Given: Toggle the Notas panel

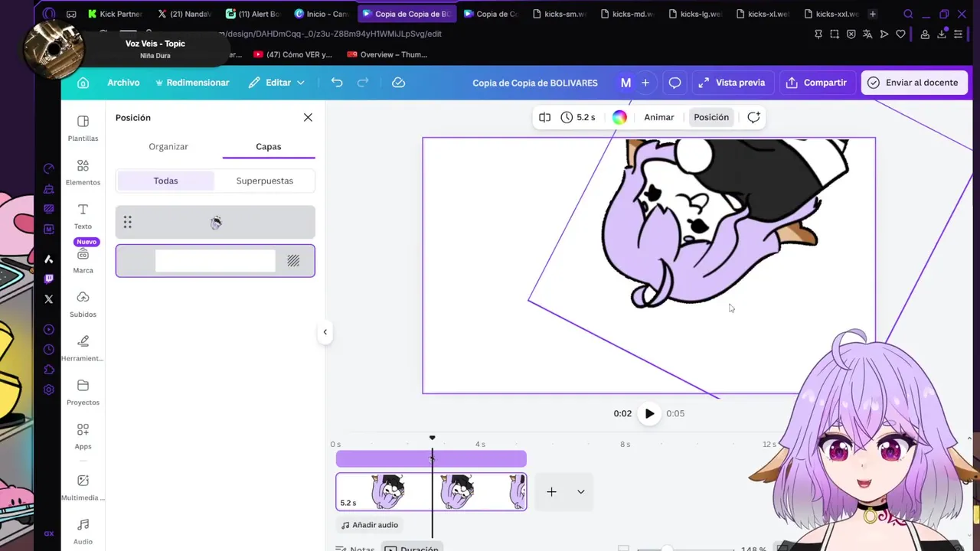Looking at the screenshot, I should tap(356, 548).
